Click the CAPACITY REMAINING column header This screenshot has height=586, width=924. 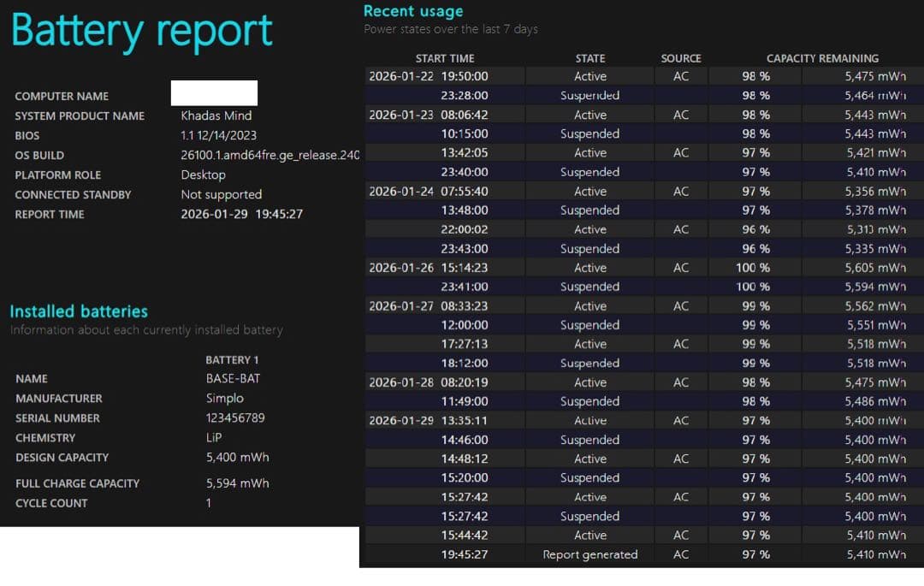pos(822,58)
